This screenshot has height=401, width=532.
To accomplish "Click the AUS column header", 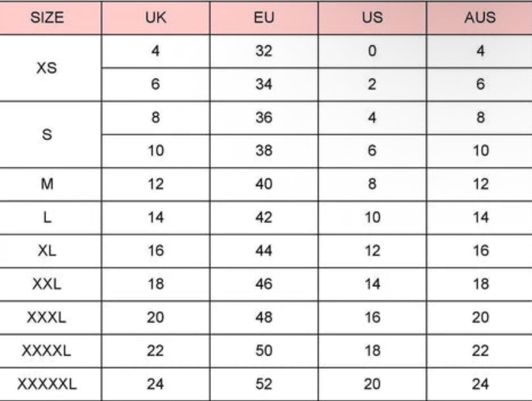I will 480,17.
